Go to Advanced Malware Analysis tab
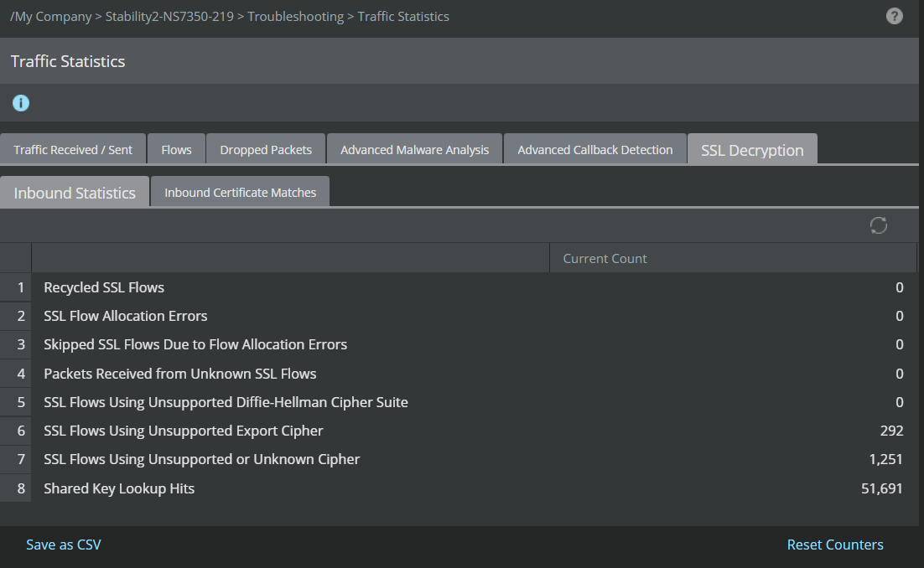 coord(414,149)
